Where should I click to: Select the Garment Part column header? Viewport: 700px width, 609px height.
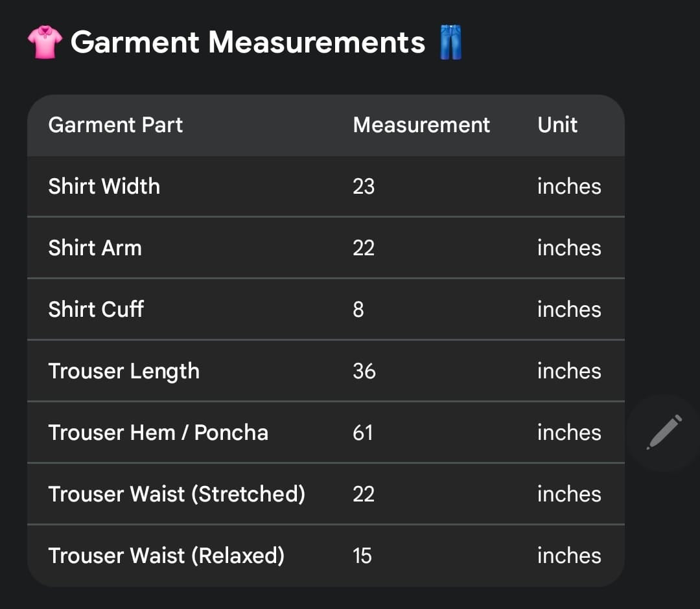click(115, 125)
